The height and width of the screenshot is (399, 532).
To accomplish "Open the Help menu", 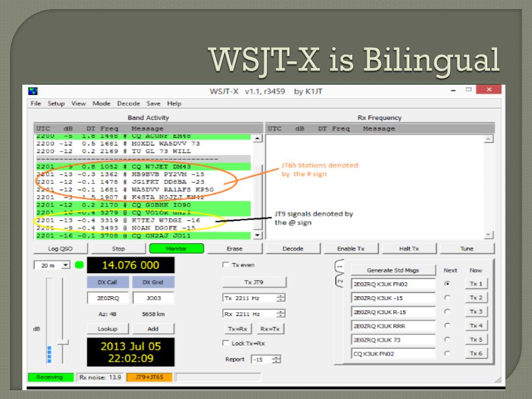I will [x=174, y=103].
